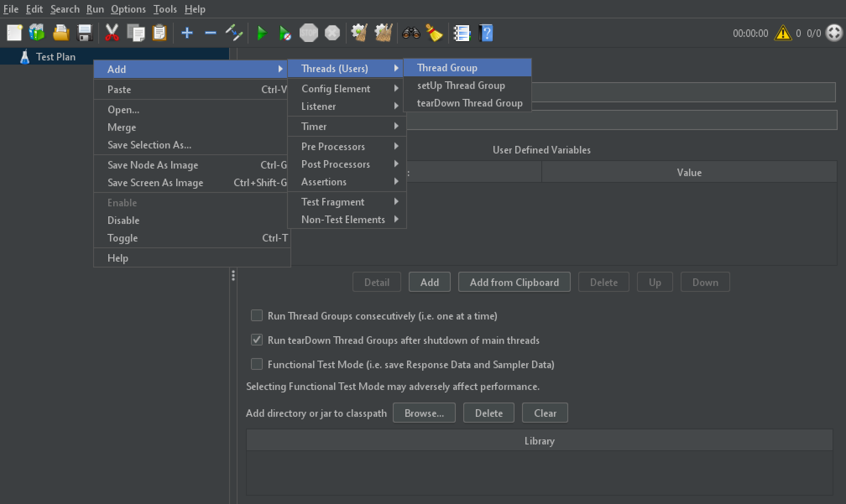Click the Add from Clipboard button
The height and width of the screenshot is (504, 846).
[514, 282]
